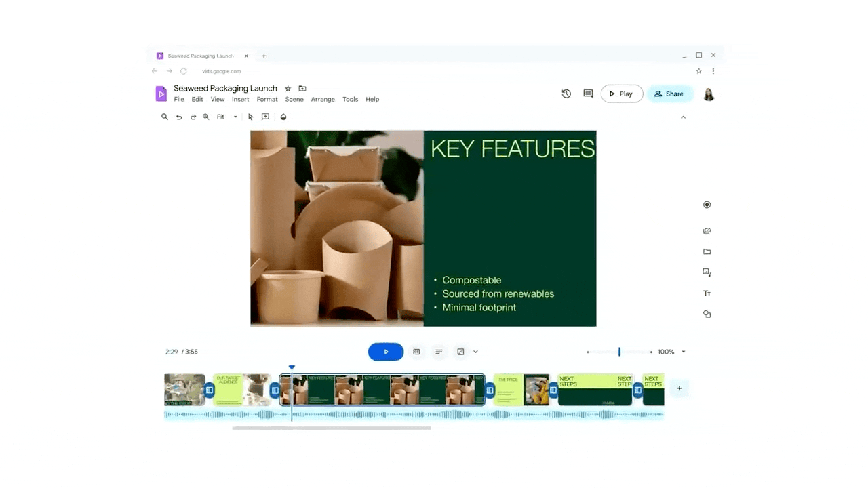868x488 pixels.
Task: Select the Our Target Audience scene thumbnail
Action: pos(242,390)
